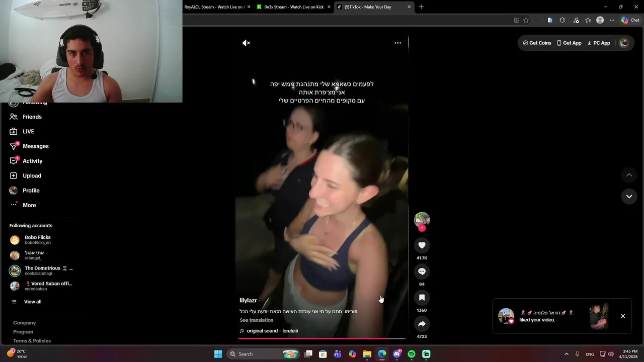Switch to RoyALOL Stream tab
Screen dimensions: 644x362
(x=214, y=7)
